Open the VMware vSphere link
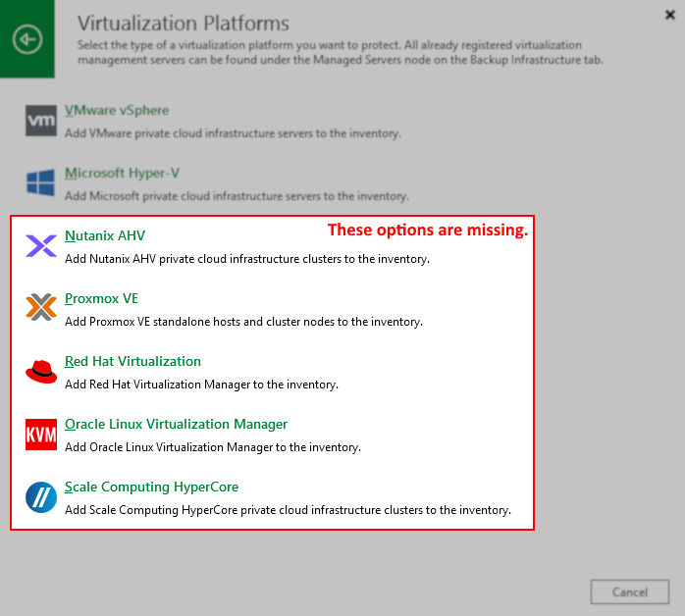685x616 pixels. coord(117,111)
